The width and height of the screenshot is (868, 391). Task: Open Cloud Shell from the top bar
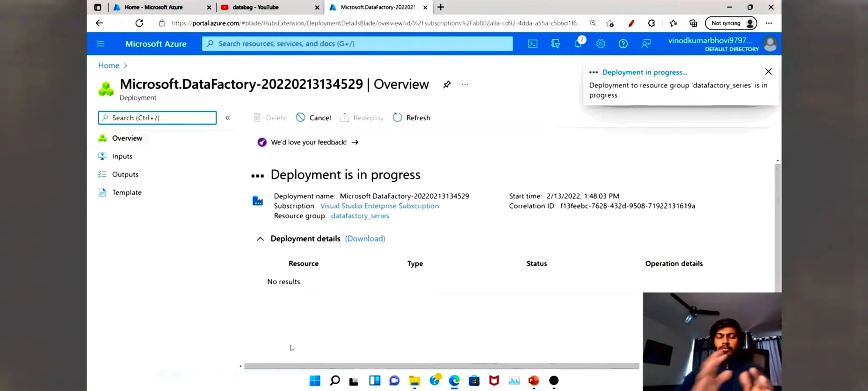533,44
